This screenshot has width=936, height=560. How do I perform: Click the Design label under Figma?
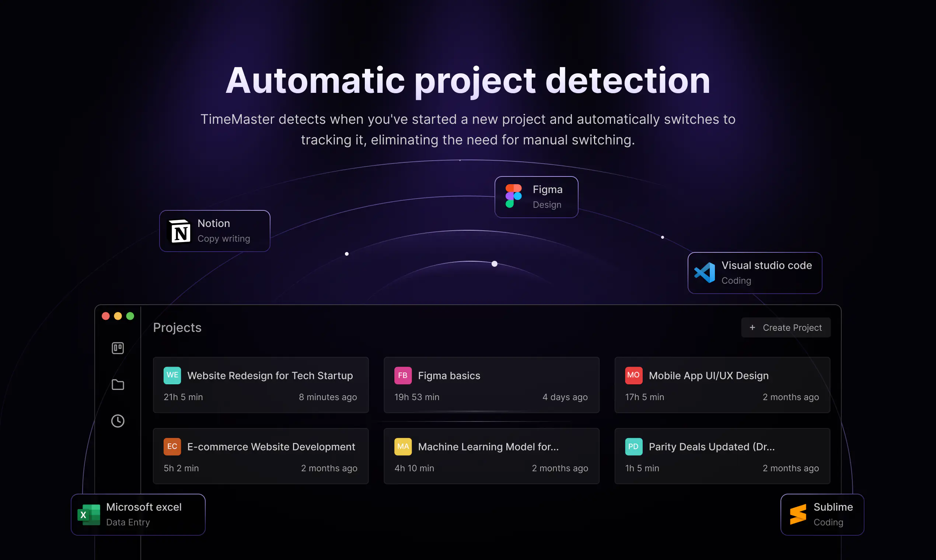pyautogui.click(x=547, y=204)
